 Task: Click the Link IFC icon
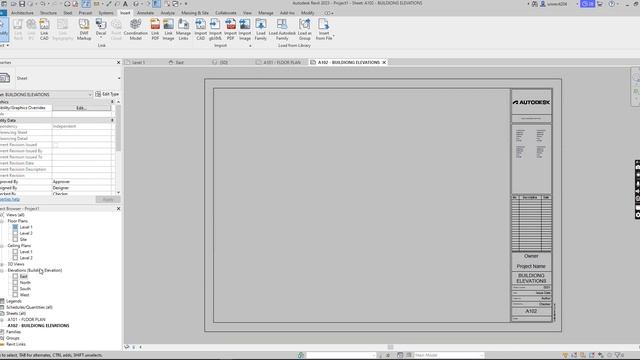coord(31,29)
